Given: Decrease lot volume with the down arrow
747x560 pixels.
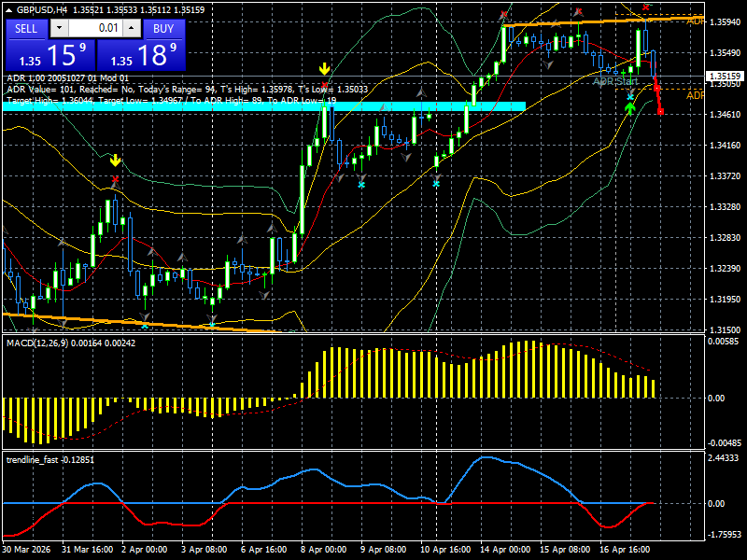Looking at the screenshot, I should pos(59,28).
